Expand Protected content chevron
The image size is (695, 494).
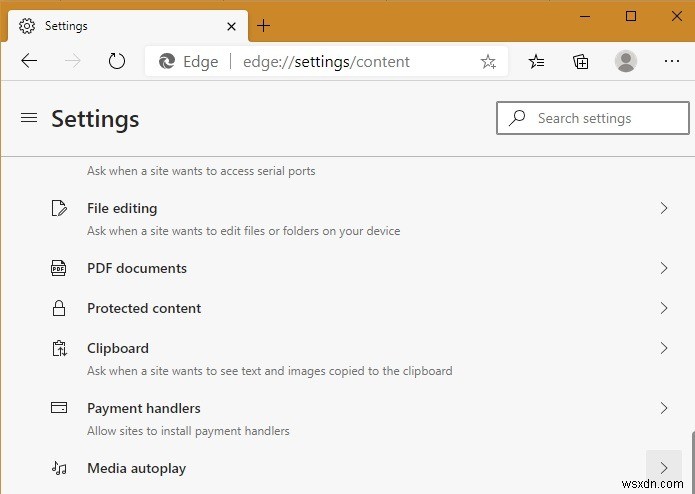point(663,308)
